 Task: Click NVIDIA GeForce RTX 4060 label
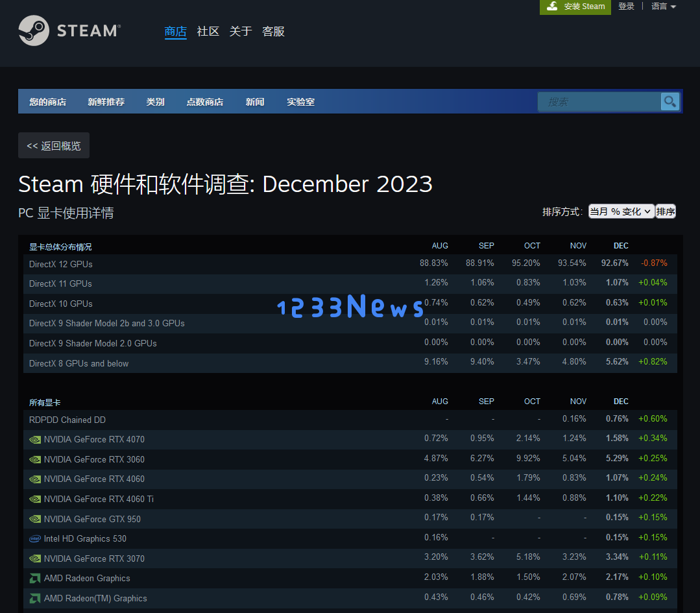tap(94, 479)
